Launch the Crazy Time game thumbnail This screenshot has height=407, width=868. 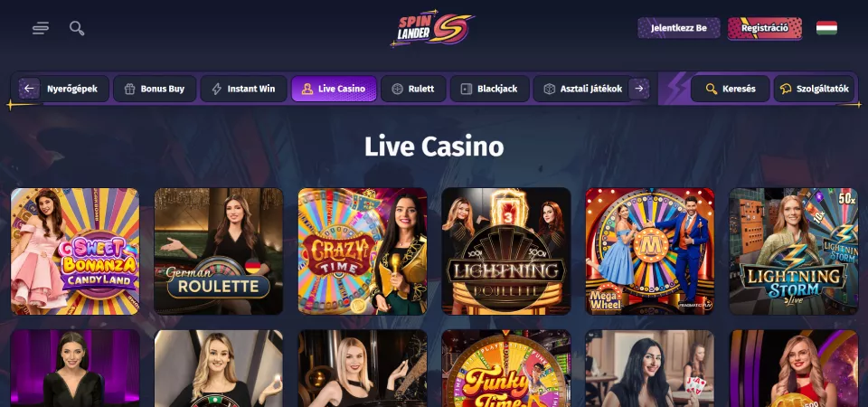tap(363, 251)
